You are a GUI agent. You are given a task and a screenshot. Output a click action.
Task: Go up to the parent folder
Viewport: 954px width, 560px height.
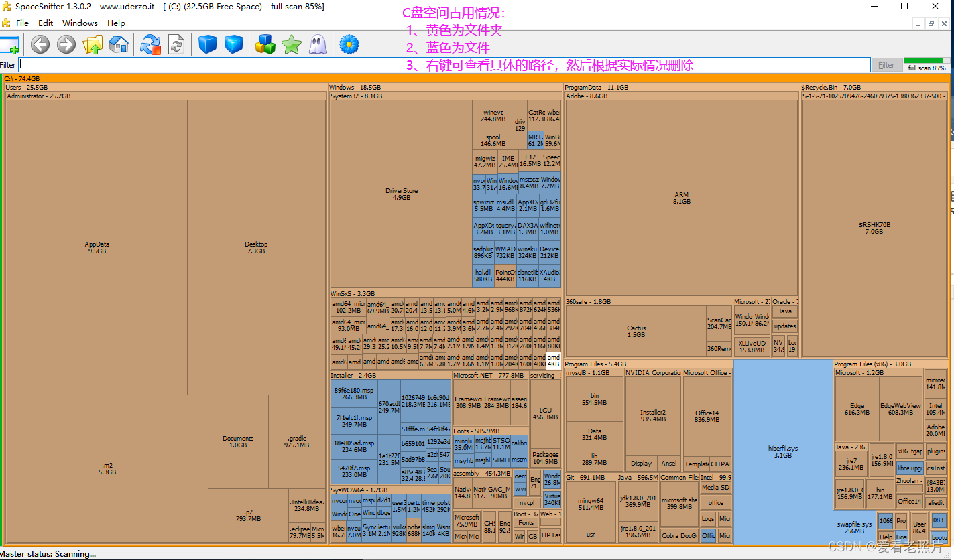pyautogui.click(x=92, y=45)
